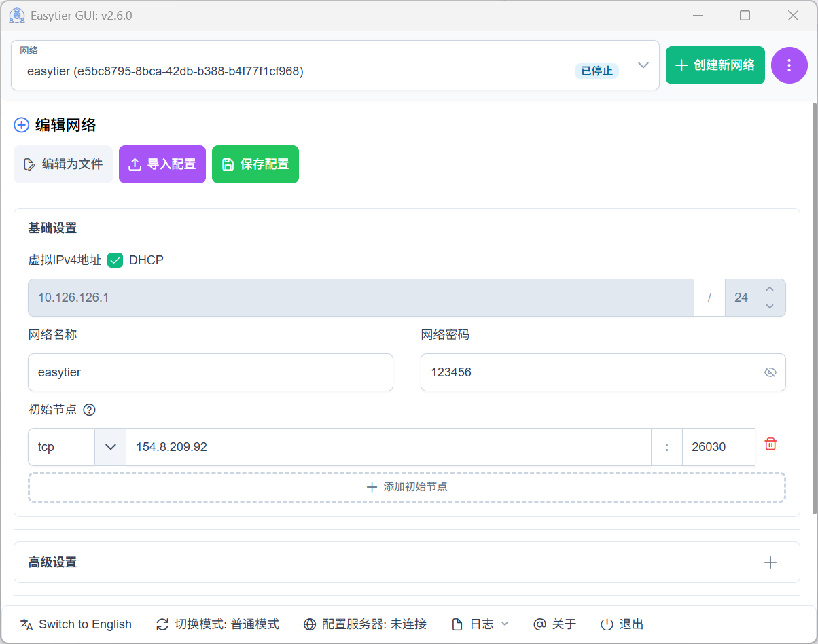Viewport: 818px width, 644px height.
Task: Open the network selector dropdown chevron
Action: coord(643,65)
